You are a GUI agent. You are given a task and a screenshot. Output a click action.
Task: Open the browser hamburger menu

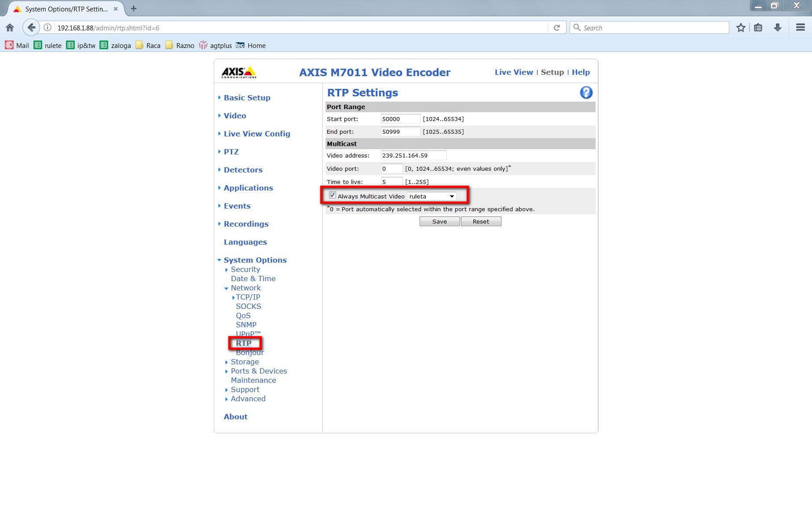tap(801, 28)
